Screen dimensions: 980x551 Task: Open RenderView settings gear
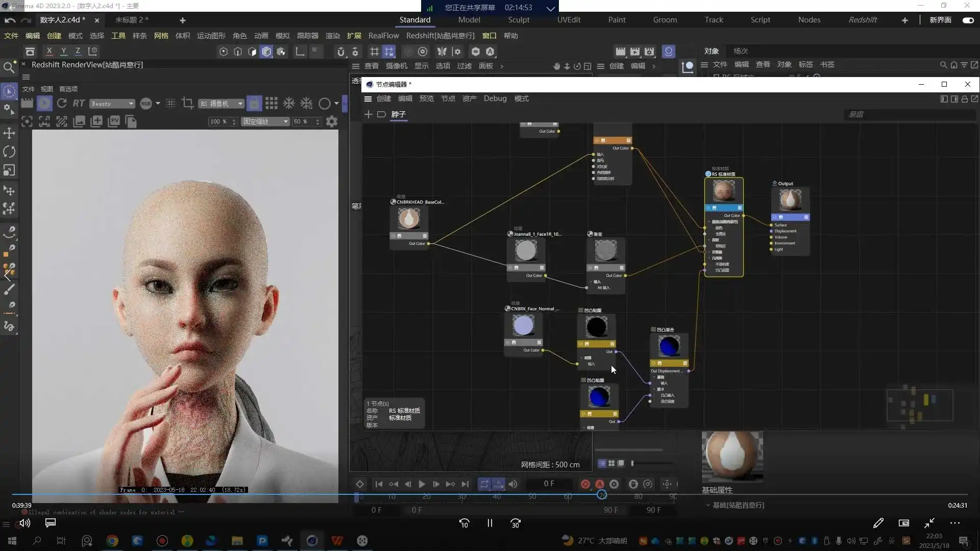point(332,121)
